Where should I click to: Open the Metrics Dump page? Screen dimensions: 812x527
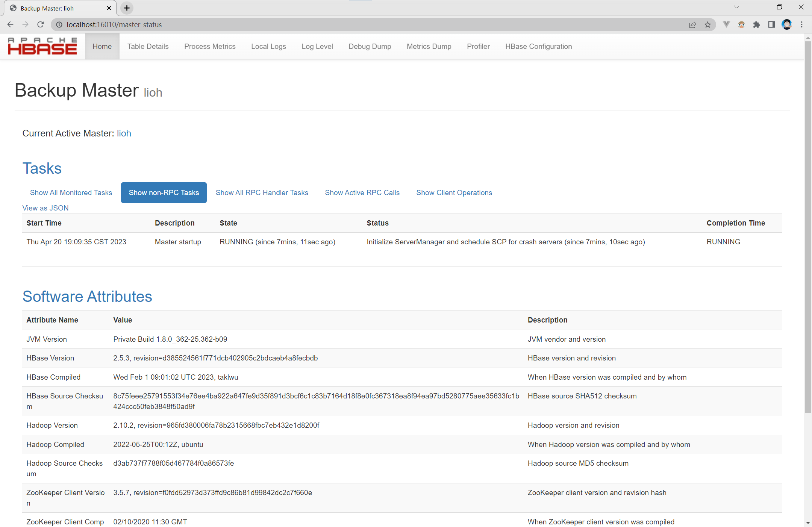[x=429, y=46]
